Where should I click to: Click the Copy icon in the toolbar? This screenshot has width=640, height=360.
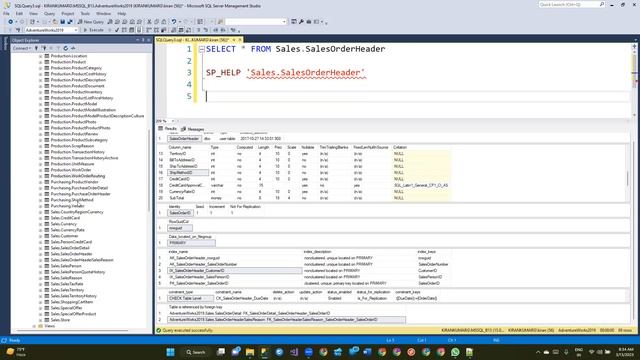pos(157,22)
